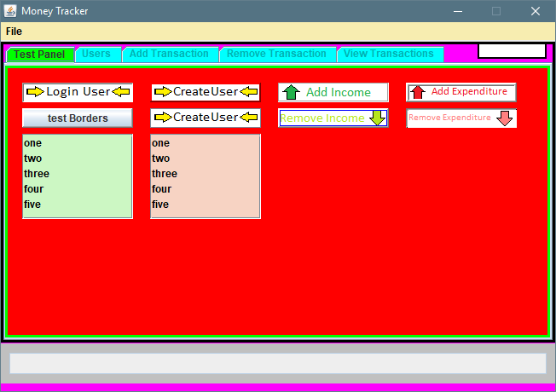Image resolution: width=556 pixels, height=392 pixels.
Task: Click the lower CreateUser button
Action: tap(206, 118)
